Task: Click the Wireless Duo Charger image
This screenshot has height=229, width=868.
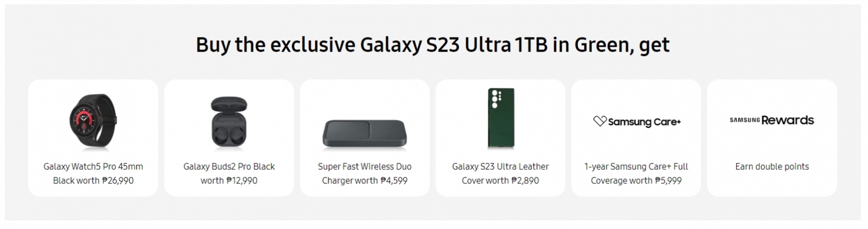Action: [x=365, y=133]
